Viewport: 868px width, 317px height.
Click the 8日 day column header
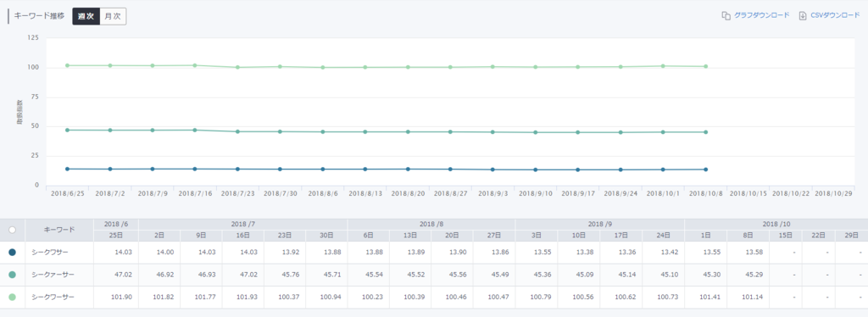pos(748,235)
